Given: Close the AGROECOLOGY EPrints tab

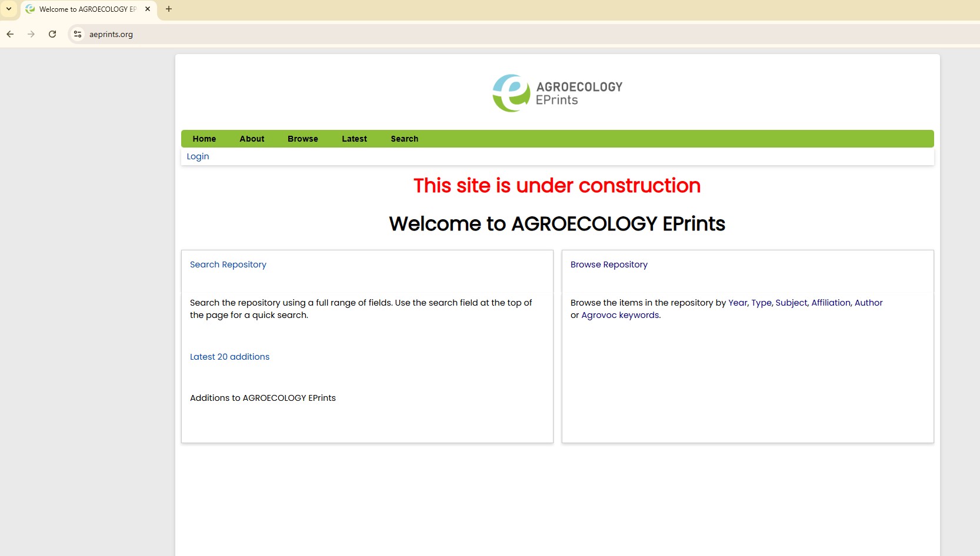Looking at the screenshot, I should coord(148,9).
